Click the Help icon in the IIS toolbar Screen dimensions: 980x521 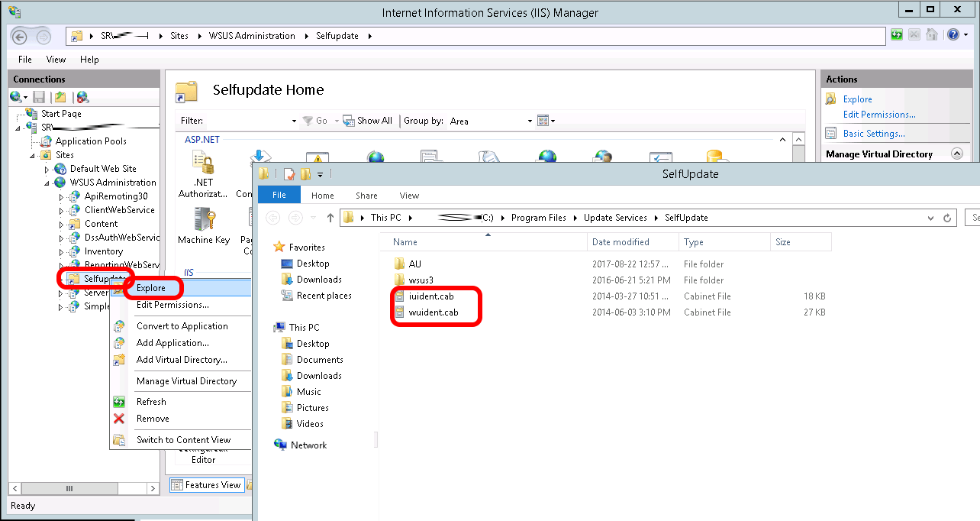point(953,35)
